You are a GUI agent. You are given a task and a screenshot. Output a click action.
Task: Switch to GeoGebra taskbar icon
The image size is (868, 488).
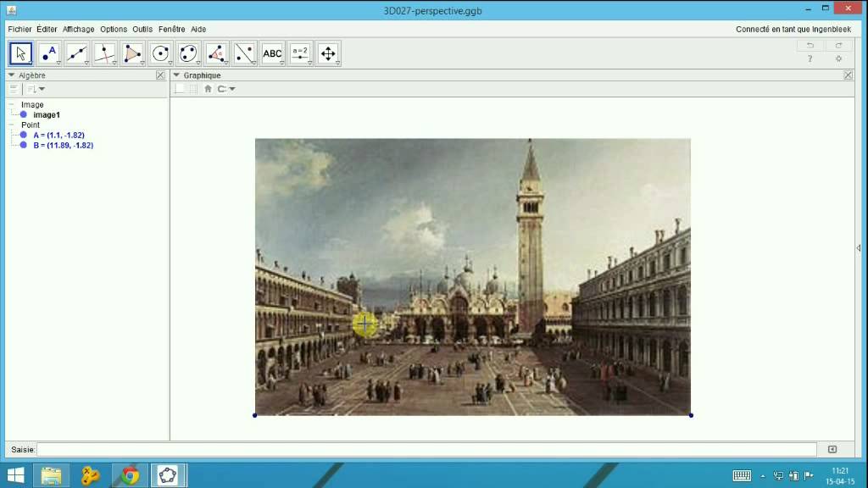pyautogui.click(x=168, y=475)
